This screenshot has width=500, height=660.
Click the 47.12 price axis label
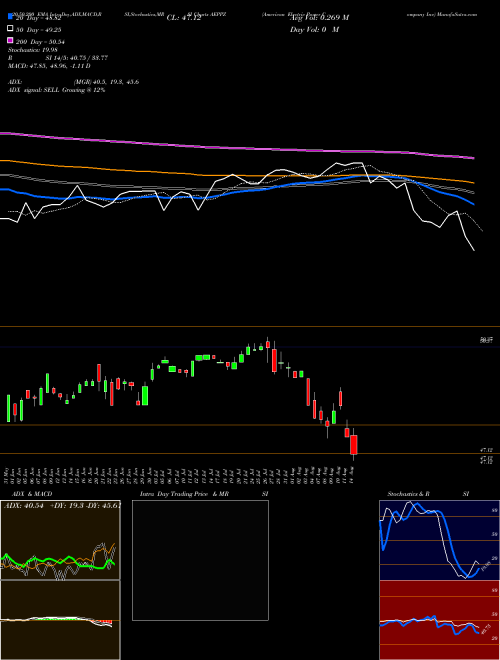(487, 450)
